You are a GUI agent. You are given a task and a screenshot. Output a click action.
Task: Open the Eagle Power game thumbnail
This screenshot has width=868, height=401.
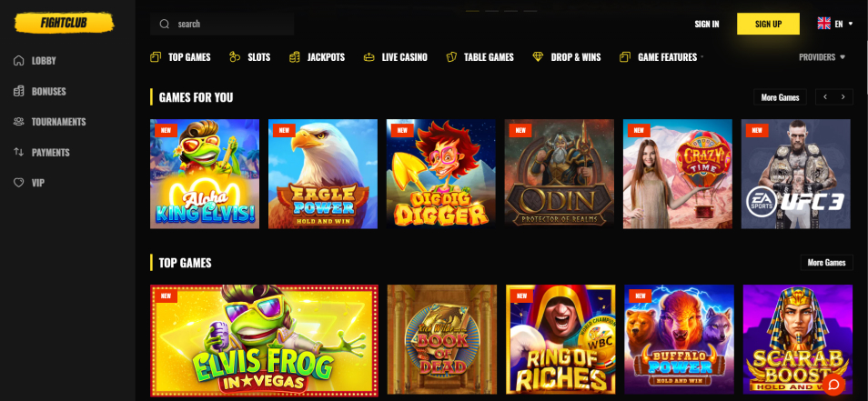323,174
